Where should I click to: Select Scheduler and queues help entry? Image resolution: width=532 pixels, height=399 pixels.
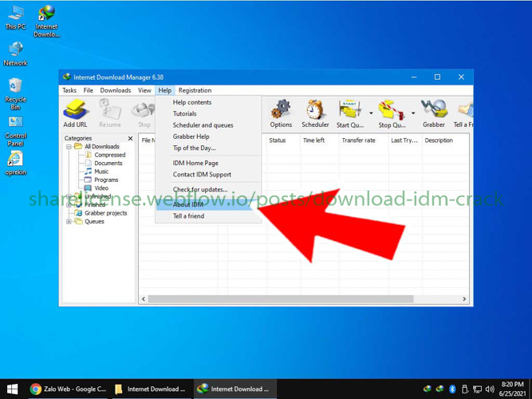click(208, 125)
